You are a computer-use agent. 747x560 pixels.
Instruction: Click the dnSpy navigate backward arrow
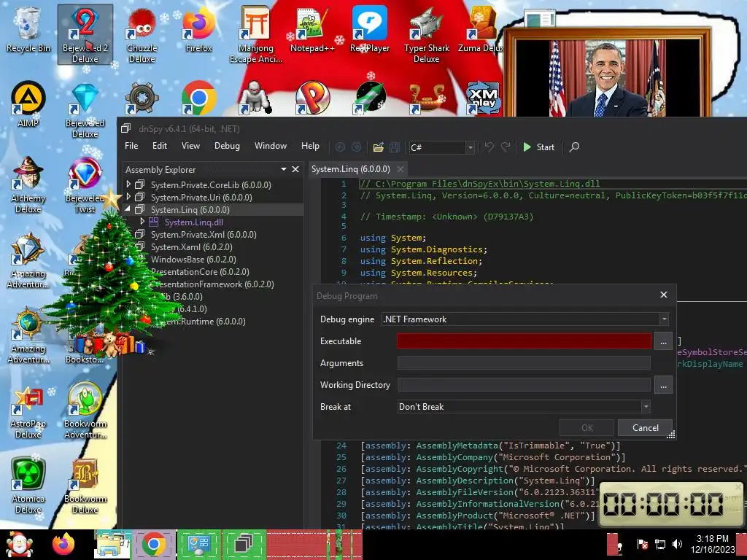click(x=340, y=147)
